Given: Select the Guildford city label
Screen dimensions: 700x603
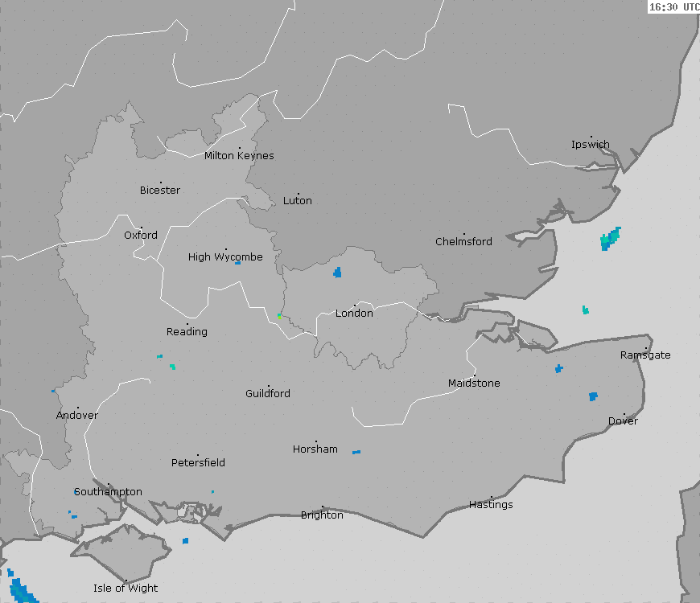Looking at the screenshot, I should (268, 393).
